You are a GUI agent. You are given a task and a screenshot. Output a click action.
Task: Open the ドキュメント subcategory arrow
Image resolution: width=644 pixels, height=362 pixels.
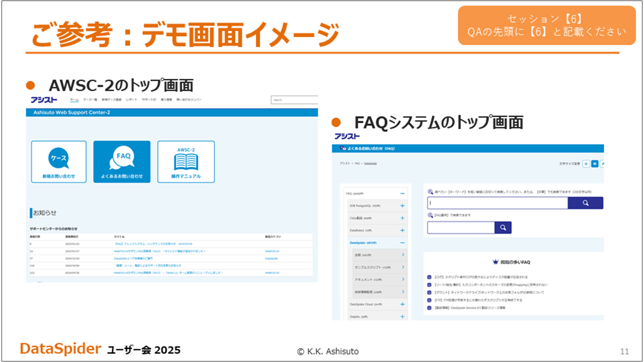[404, 280]
